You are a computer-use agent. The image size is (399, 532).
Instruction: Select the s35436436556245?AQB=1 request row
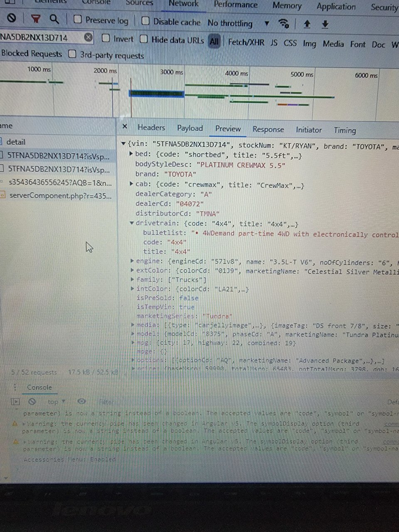(58, 182)
